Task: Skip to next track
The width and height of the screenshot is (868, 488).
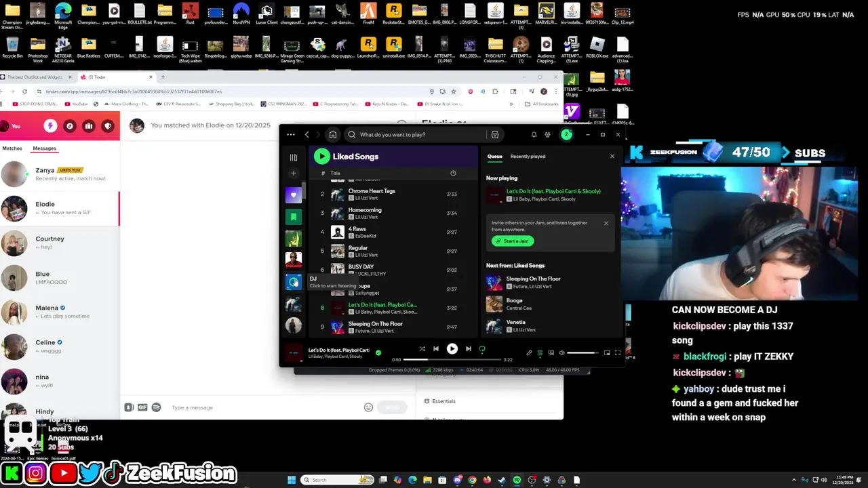Action: tap(468, 349)
